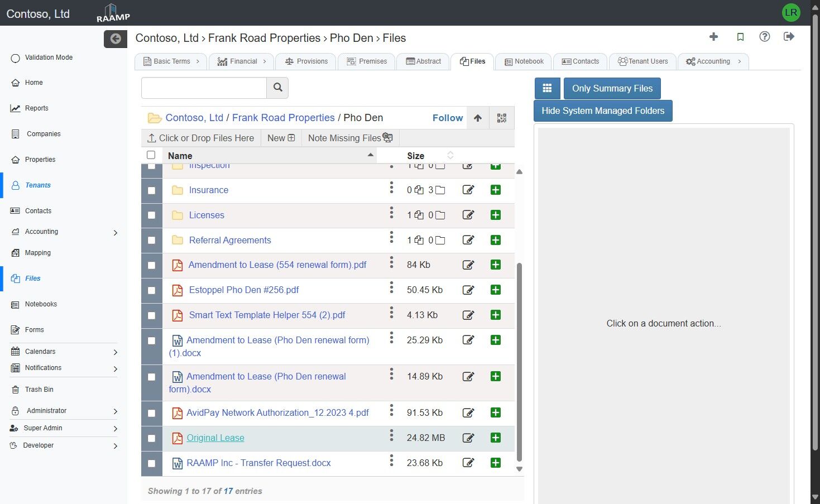Edit the Estoppel Pho Den #256.pdf file
This screenshot has width=820, height=504.
pos(468,290)
